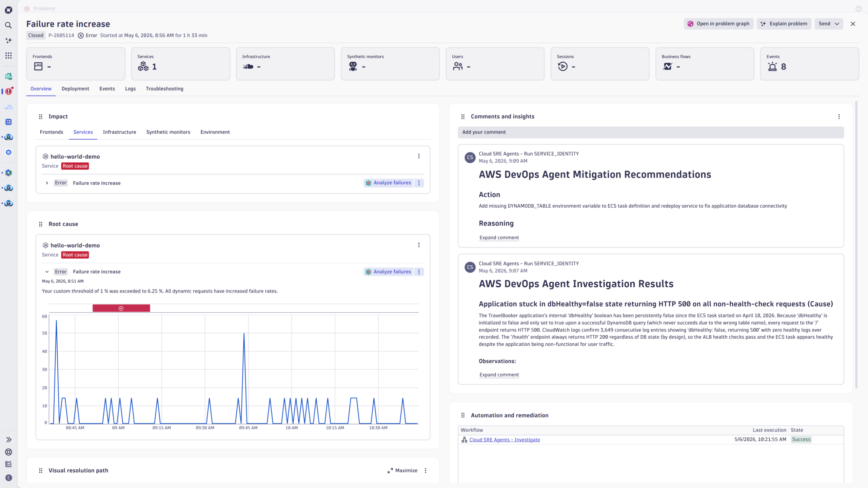Select the Infrastructure tab in Impact
The height and width of the screenshot is (488, 868).
(x=119, y=132)
